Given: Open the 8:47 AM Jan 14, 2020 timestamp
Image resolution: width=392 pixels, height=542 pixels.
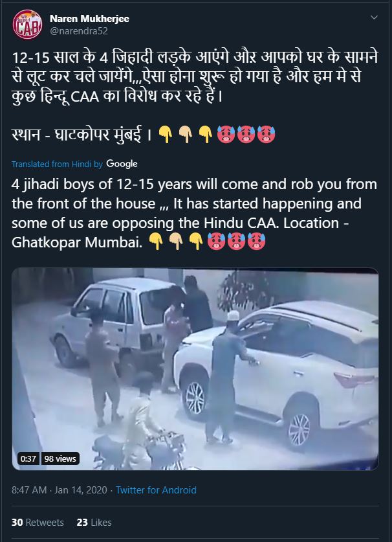Looking at the screenshot, I should click(60, 490).
